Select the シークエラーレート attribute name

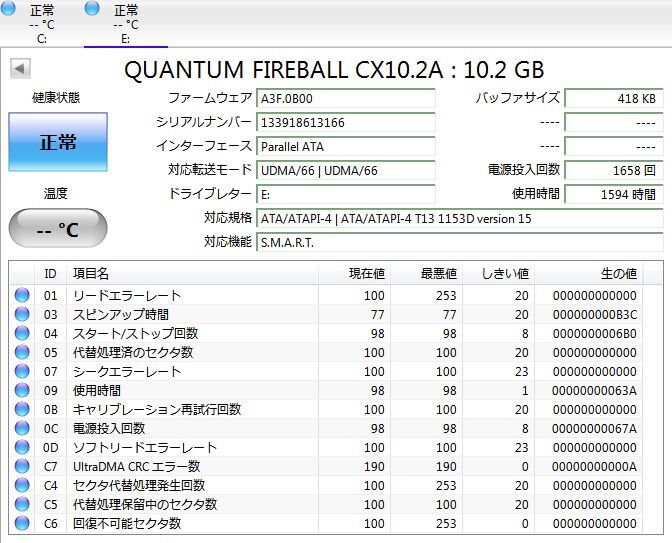[127, 371]
